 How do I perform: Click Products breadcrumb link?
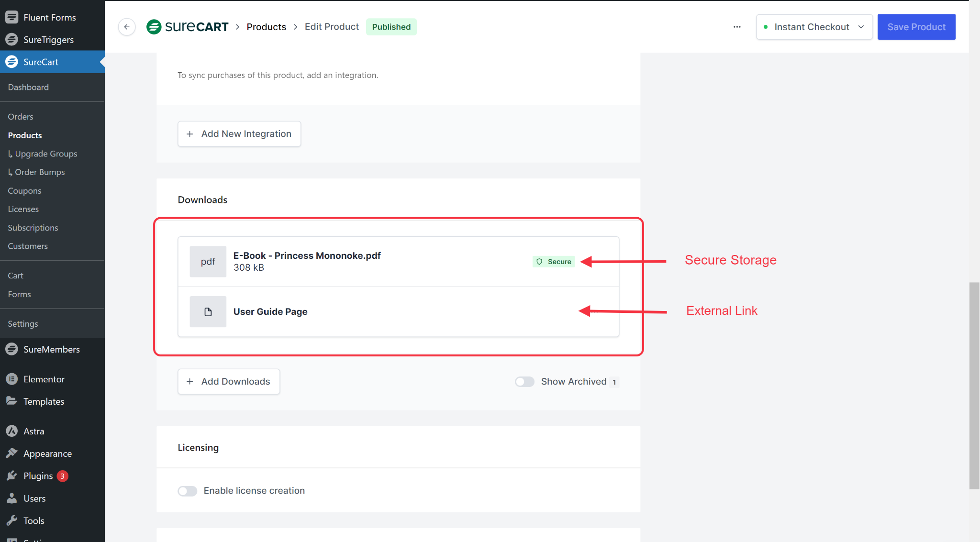[266, 27]
